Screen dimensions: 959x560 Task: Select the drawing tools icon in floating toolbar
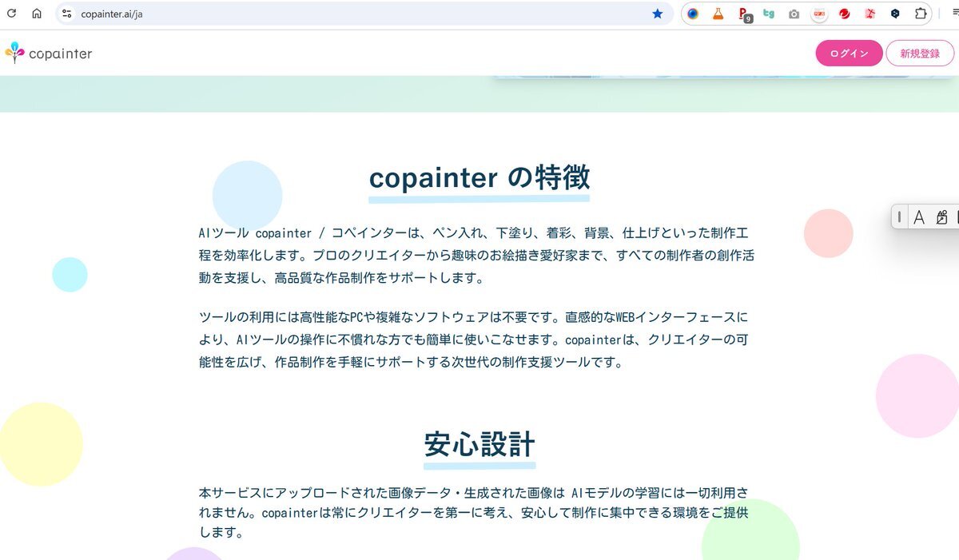(941, 216)
